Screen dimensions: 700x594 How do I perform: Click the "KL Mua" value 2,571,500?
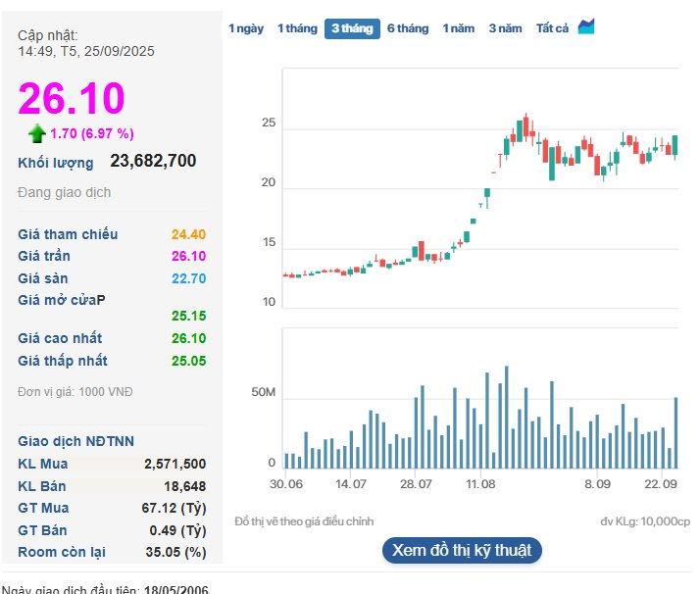pos(175,464)
